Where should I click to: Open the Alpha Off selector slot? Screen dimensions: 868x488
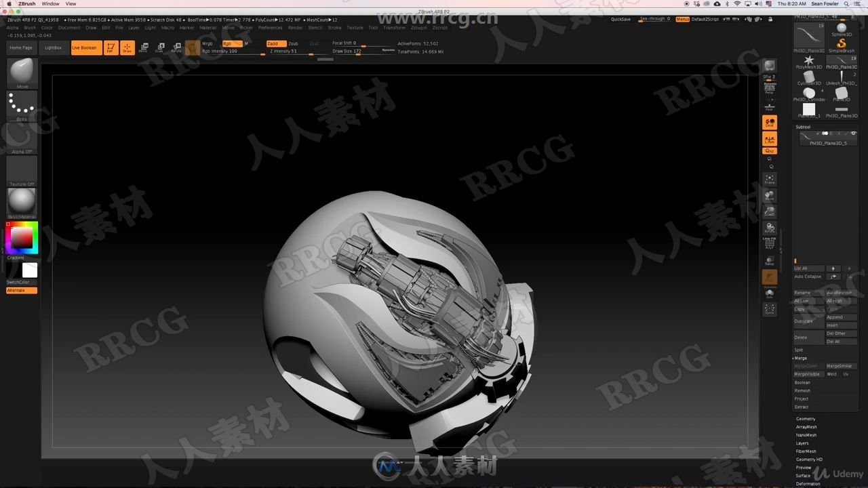[22, 139]
